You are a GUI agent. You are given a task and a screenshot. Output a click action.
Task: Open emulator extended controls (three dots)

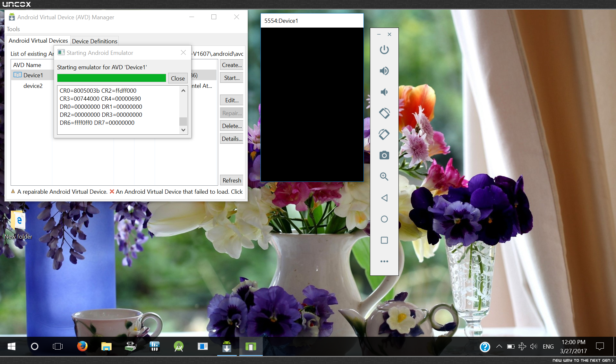384,261
